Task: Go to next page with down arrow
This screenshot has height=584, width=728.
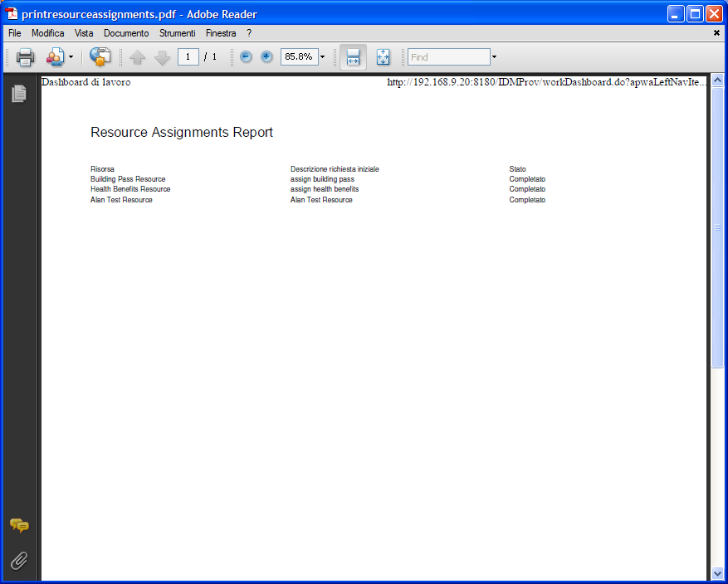Action: (x=162, y=57)
